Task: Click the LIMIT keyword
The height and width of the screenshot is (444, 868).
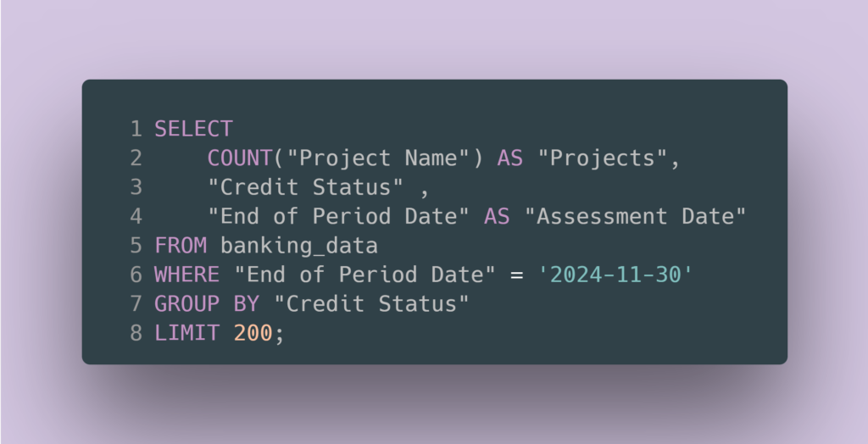Action: pyautogui.click(x=186, y=333)
